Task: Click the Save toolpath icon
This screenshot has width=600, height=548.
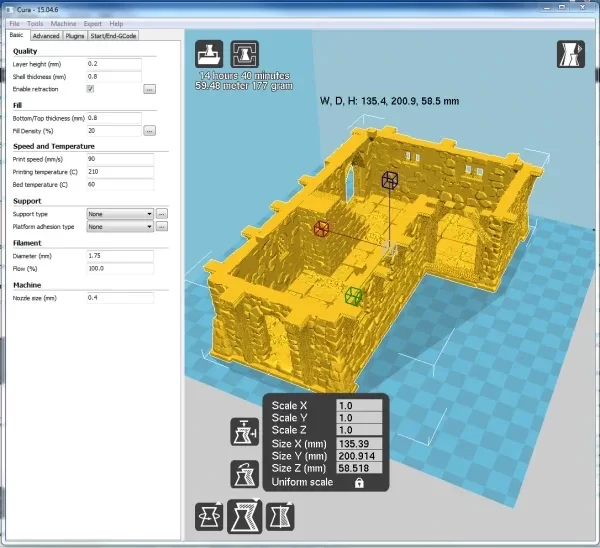Action: 245,54
